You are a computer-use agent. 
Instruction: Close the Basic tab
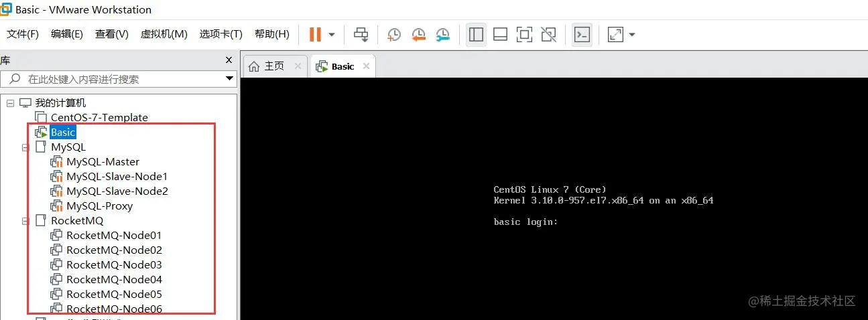367,66
